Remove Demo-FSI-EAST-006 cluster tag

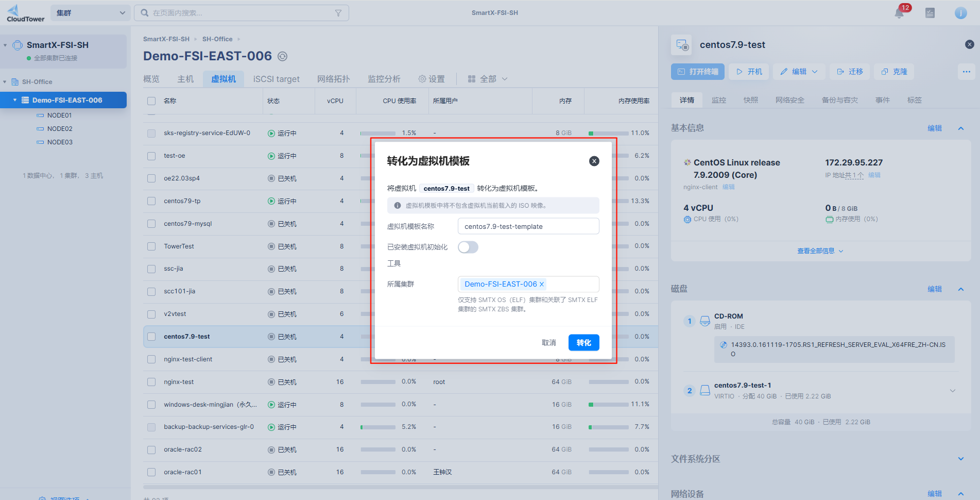point(542,284)
